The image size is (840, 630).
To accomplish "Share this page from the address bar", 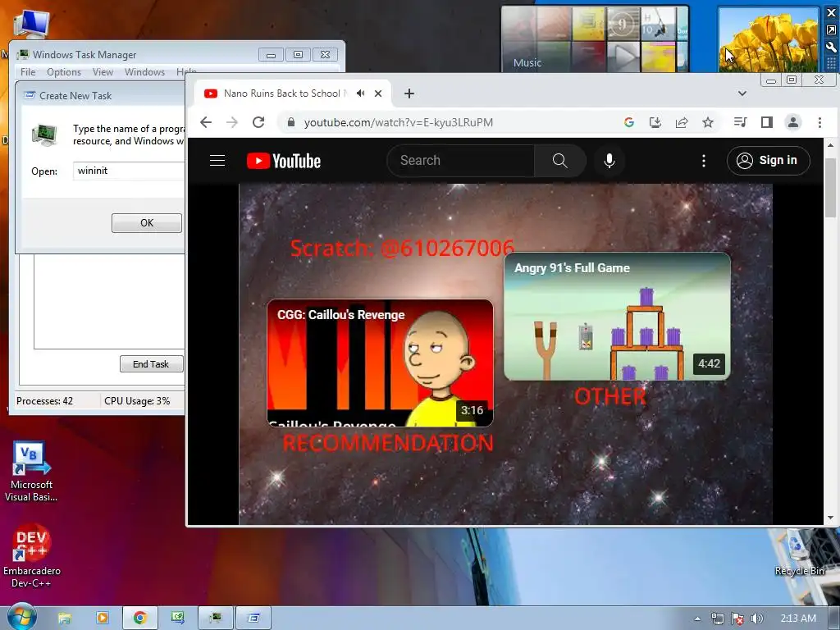I will pyautogui.click(x=682, y=122).
